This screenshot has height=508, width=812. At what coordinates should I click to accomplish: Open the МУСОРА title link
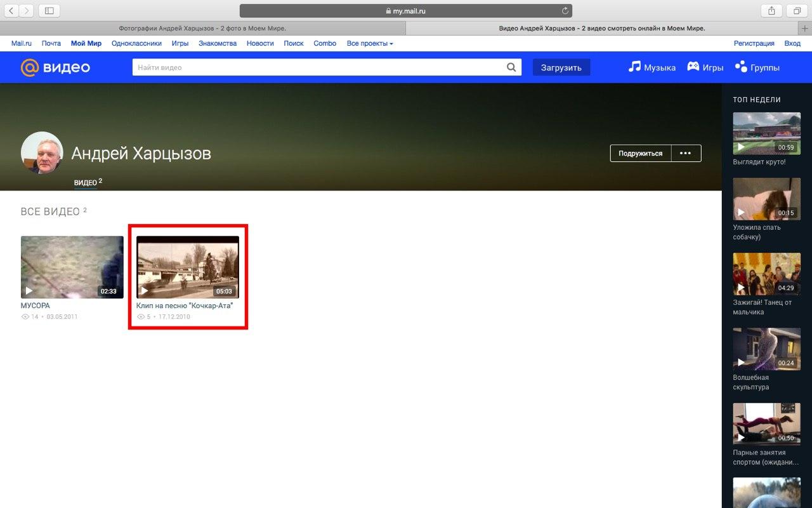pyautogui.click(x=36, y=305)
